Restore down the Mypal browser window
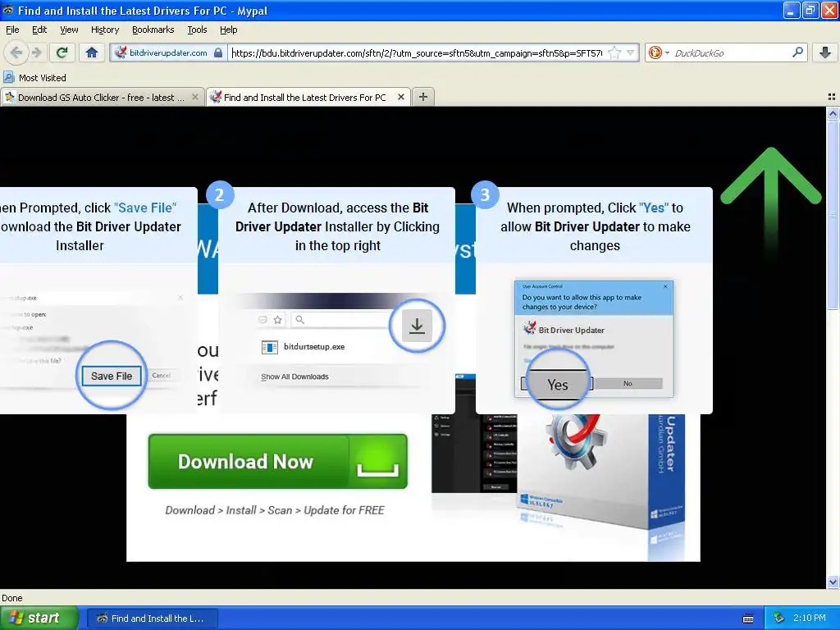Screen dimensions: 840x630 click(x=810, y=10)
